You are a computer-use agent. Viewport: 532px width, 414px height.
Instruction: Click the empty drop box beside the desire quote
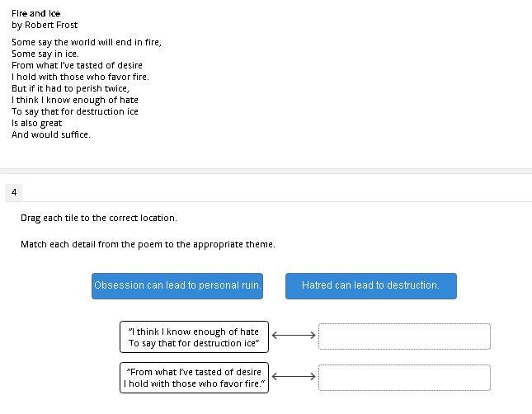(x=404, y=378)
